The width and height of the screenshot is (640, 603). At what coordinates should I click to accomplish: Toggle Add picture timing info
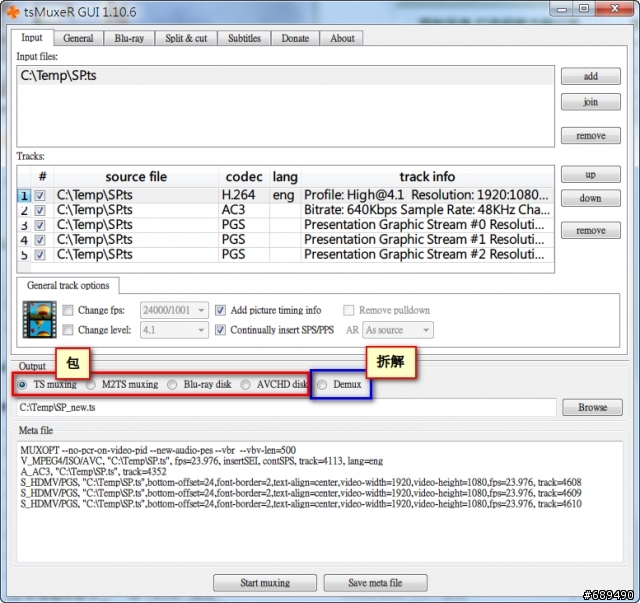pyautogui.click(x=220, y=310)
